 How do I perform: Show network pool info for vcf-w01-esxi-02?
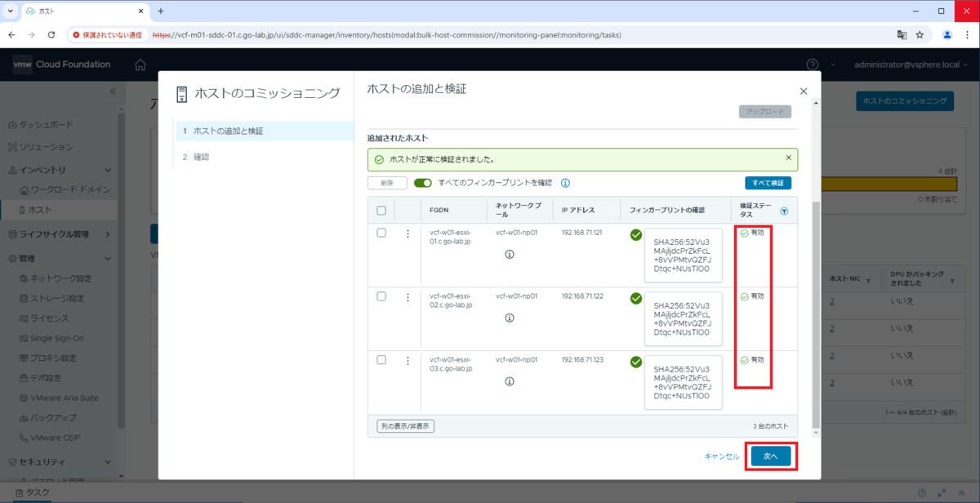(x=510, y=318)
